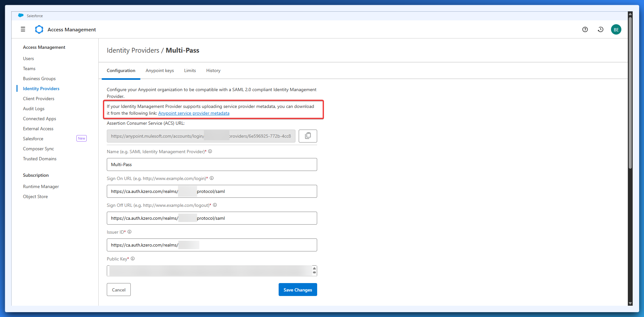Click the Name field containing Multi-Pass
Viewport: 644px width, 317px height.
pyautogui.click(x=212, y=164)
